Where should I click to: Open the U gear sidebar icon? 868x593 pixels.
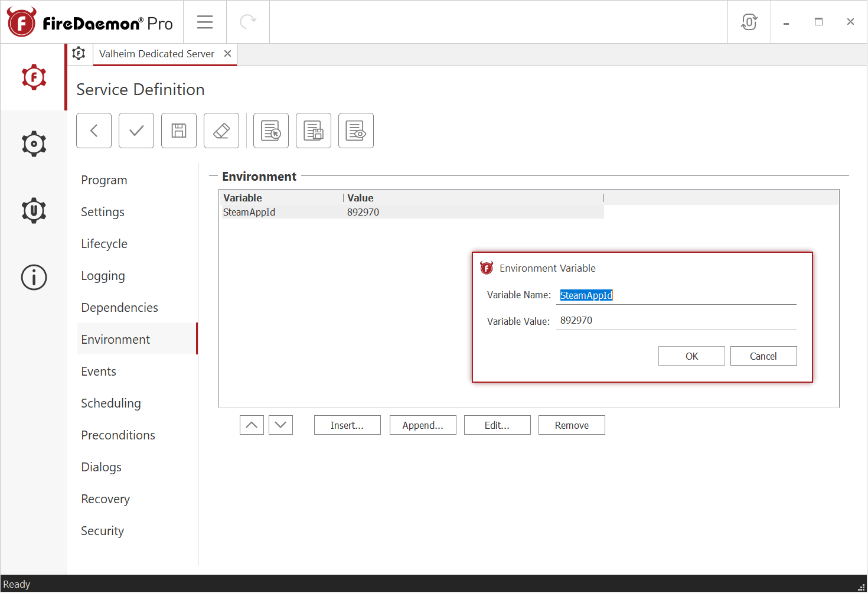(34, 210)
